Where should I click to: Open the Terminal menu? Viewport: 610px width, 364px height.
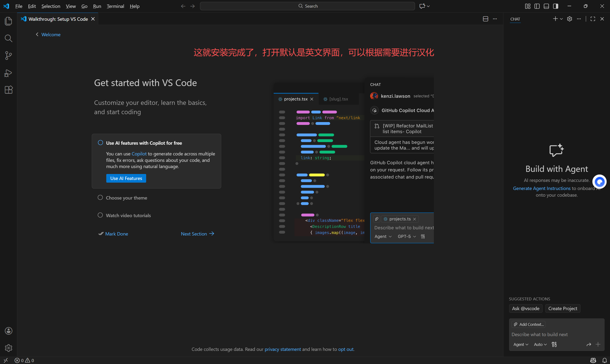(x=115, y=6)
